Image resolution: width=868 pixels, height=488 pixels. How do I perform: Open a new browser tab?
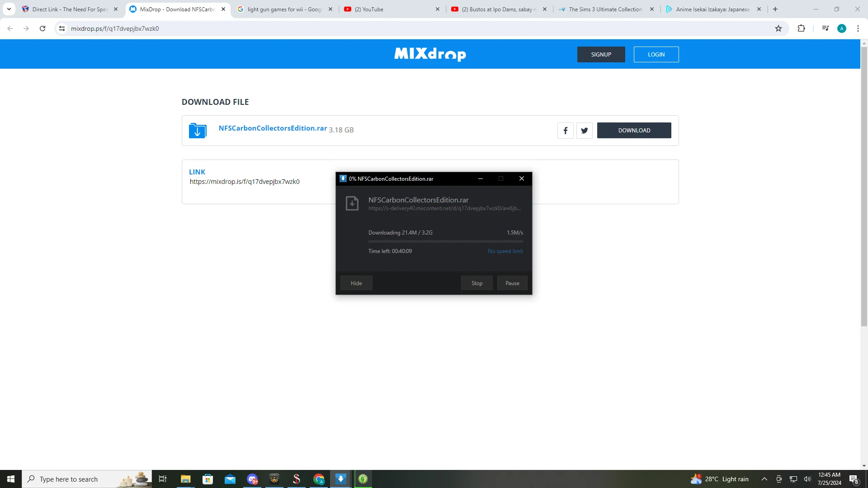(775, 9)
